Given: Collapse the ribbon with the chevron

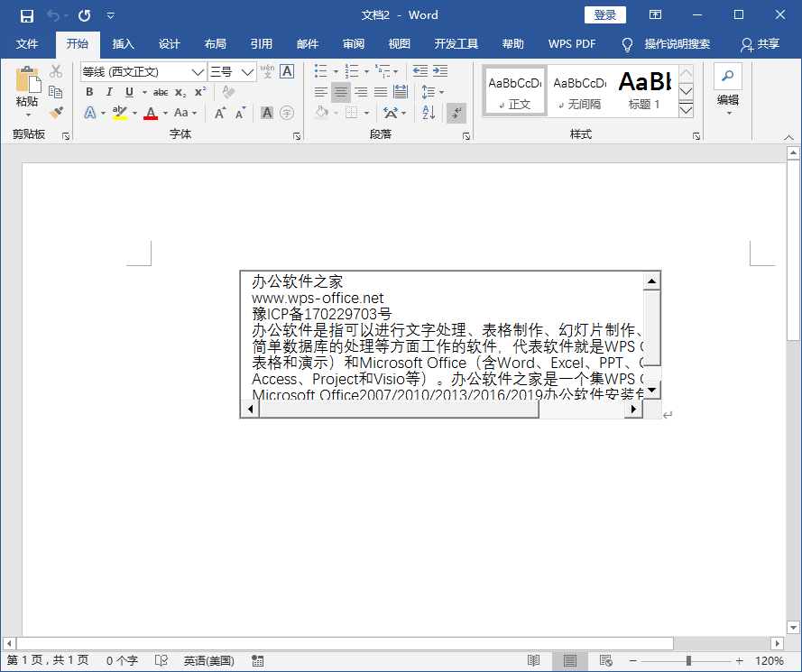Looking at the screenshot, I should [788, 137].
